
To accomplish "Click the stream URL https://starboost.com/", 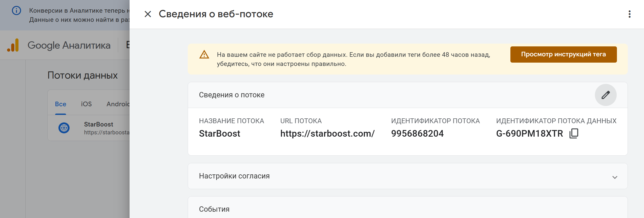I will [x=327, y=134].
